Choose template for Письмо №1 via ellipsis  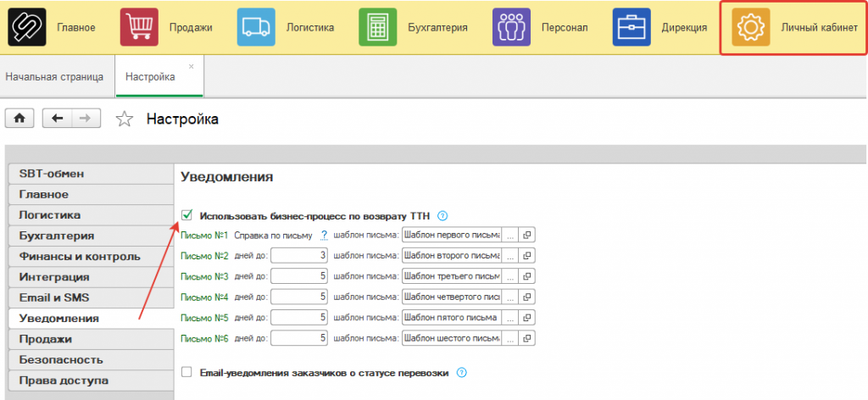click(x=509, y=235)
